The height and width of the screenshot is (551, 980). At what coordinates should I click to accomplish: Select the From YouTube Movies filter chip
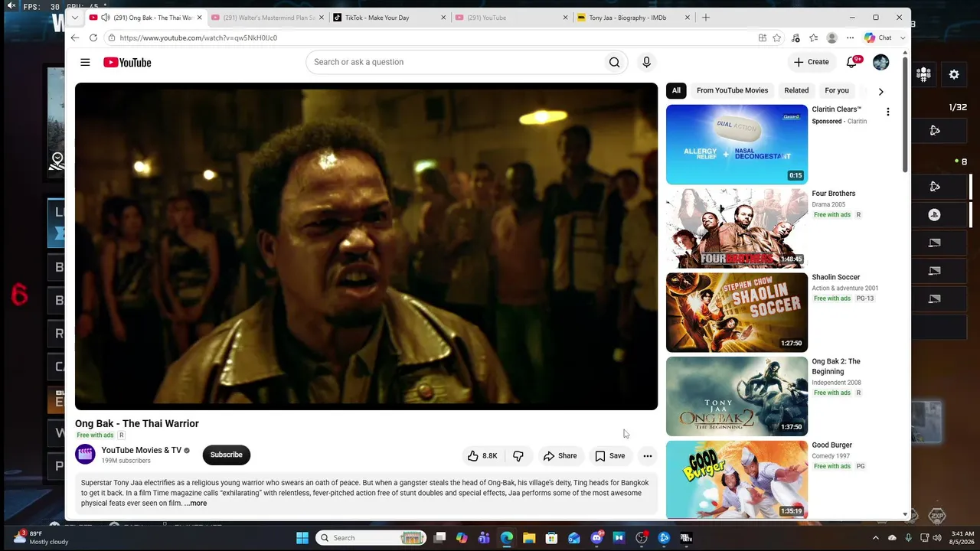tap(732, 90)
